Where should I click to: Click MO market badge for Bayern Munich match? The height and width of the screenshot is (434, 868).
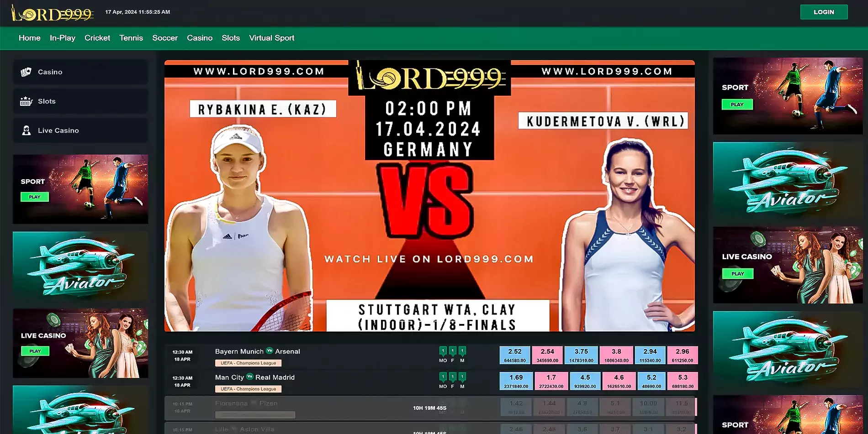(x=443, y=351)
